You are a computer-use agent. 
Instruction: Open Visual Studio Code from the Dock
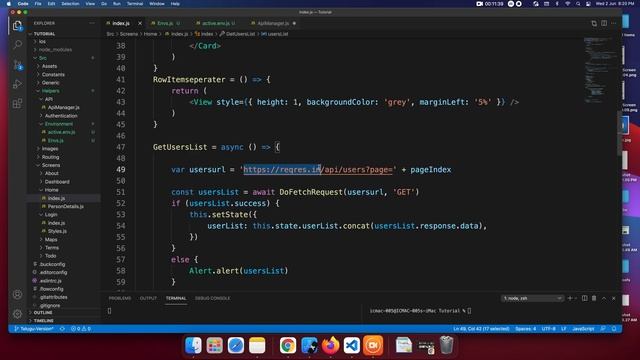coord(351,345)
